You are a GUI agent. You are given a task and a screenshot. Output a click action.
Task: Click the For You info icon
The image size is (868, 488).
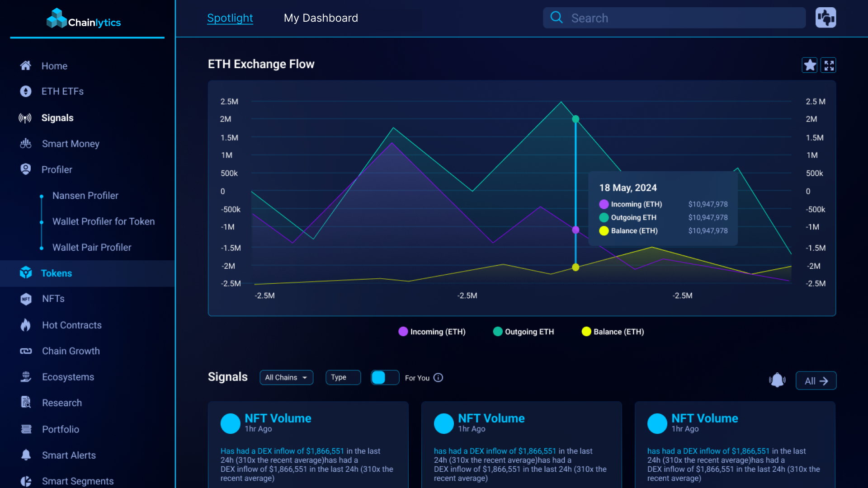(x=438, y=378)
